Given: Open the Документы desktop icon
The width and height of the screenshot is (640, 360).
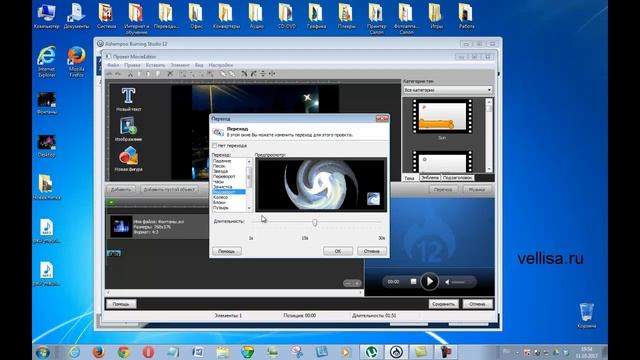Looking at the screenshot, I should click(x=76, y=16).
